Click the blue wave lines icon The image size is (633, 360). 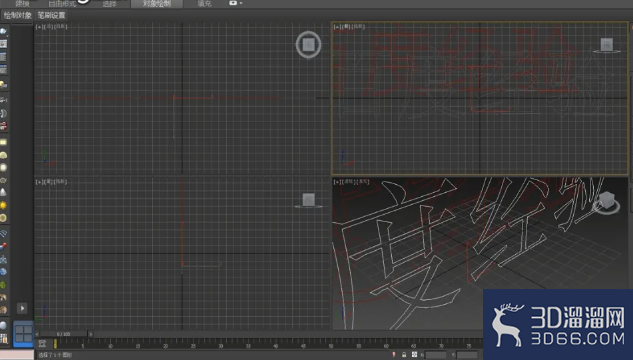coord(3,234)
